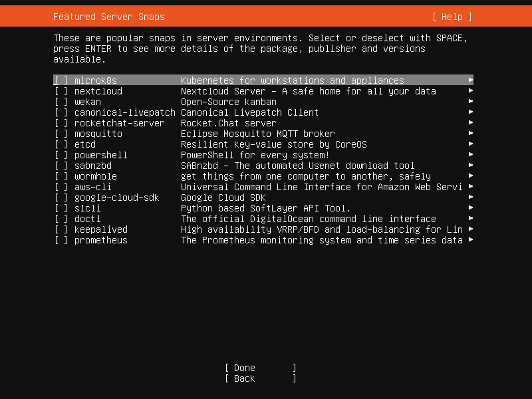Expand details for google-cloud-sdk
This screenshot has height=399, width=532.
pyautogui.click(x=469, y=198)
